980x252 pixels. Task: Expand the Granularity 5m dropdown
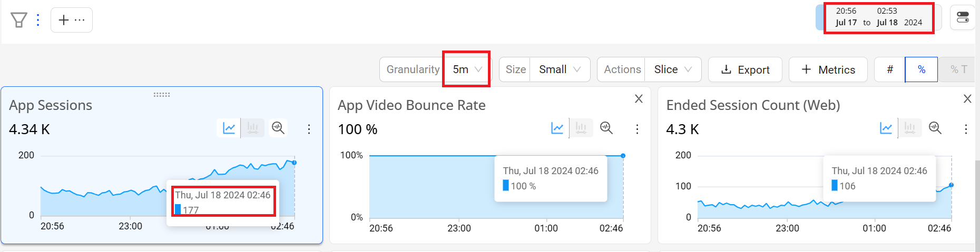coord(467,69)
